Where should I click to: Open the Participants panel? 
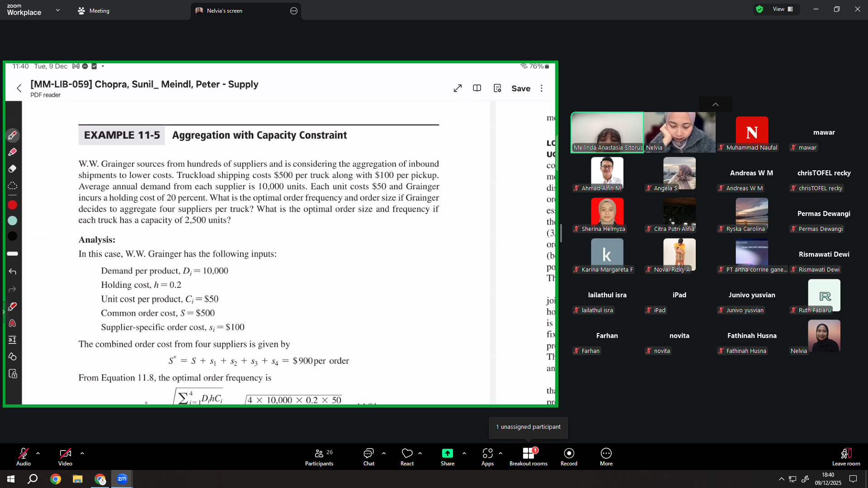[319, 457]
